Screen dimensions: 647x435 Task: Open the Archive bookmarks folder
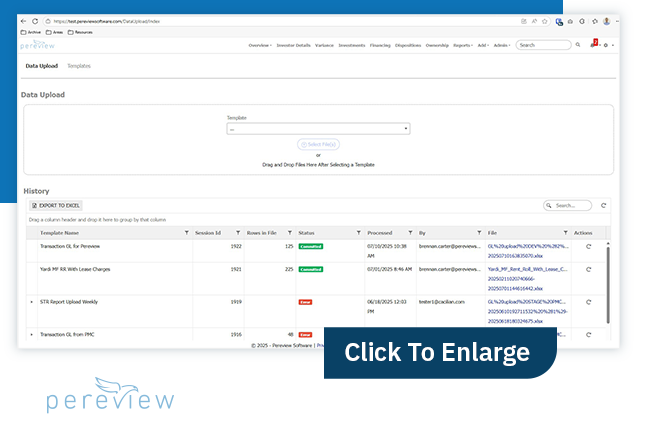coord(31,32)
